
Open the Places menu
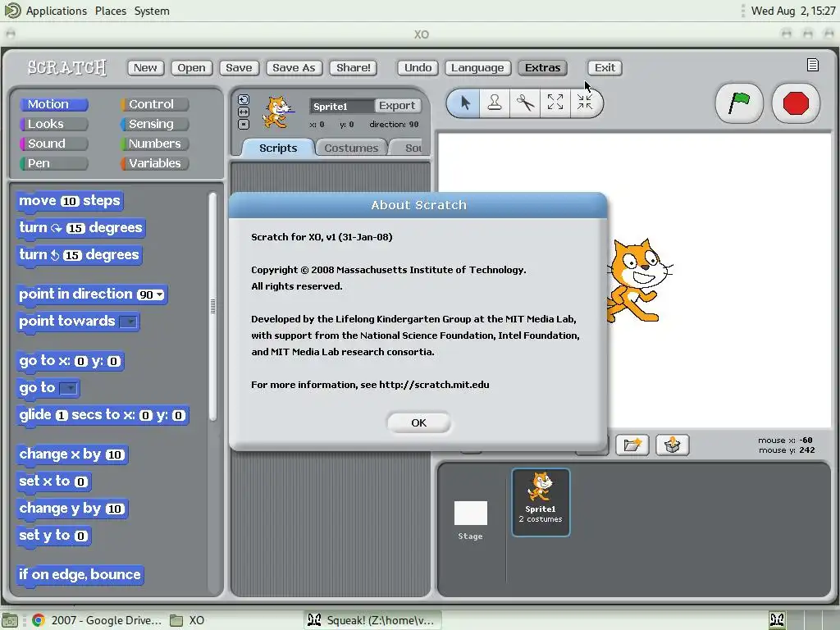[x=111, y=11]
